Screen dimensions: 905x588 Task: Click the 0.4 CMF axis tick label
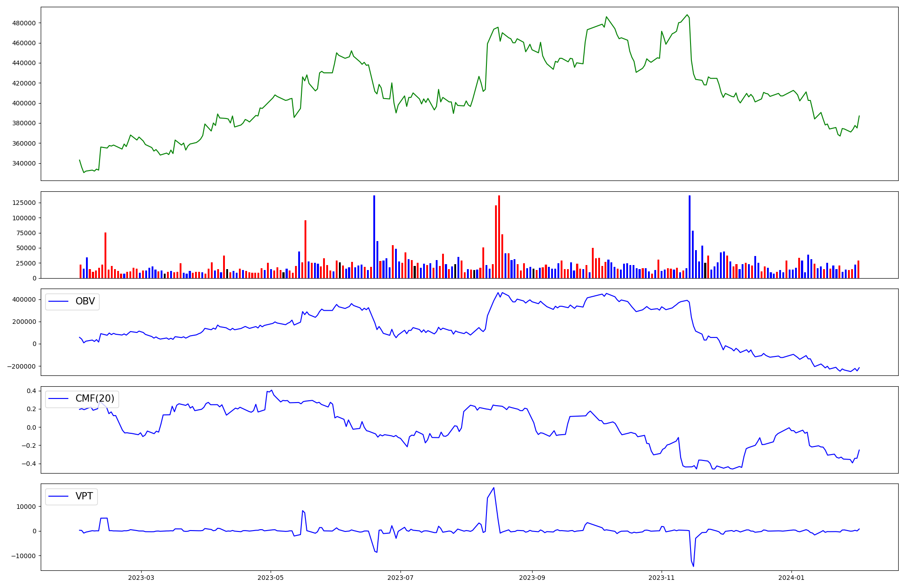click(31, 391)
